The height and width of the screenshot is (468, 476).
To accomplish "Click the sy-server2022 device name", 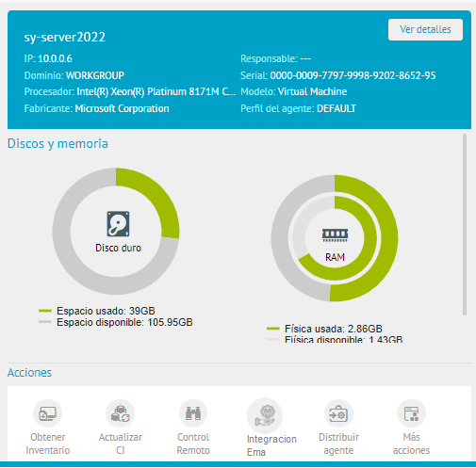I will 65,37.
